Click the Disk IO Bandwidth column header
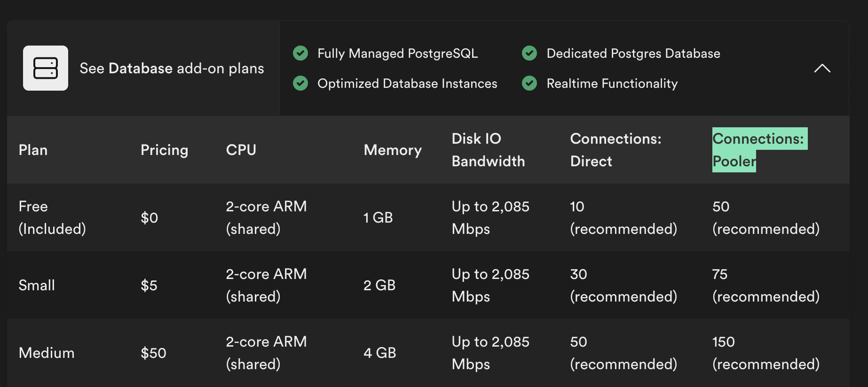The height and width of the screenshot is (387, 868). [488, 150]
